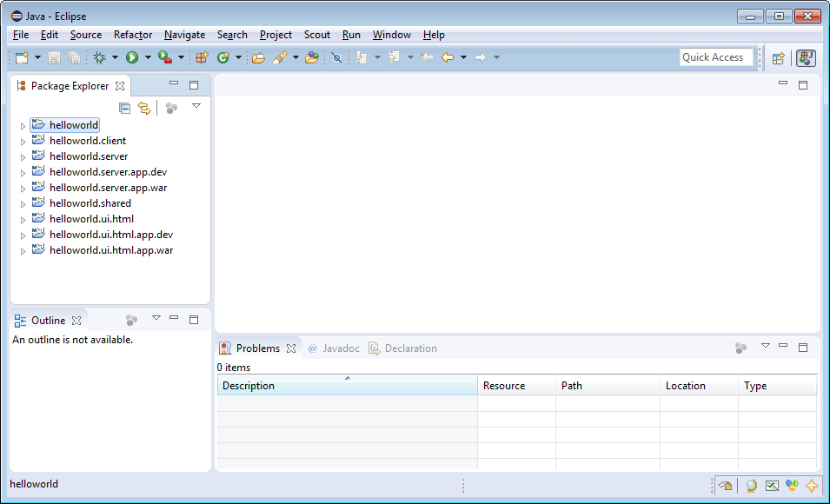Collapse all in Package Explorer
Viewport: 830px width, 504px height.
point(124,108)
